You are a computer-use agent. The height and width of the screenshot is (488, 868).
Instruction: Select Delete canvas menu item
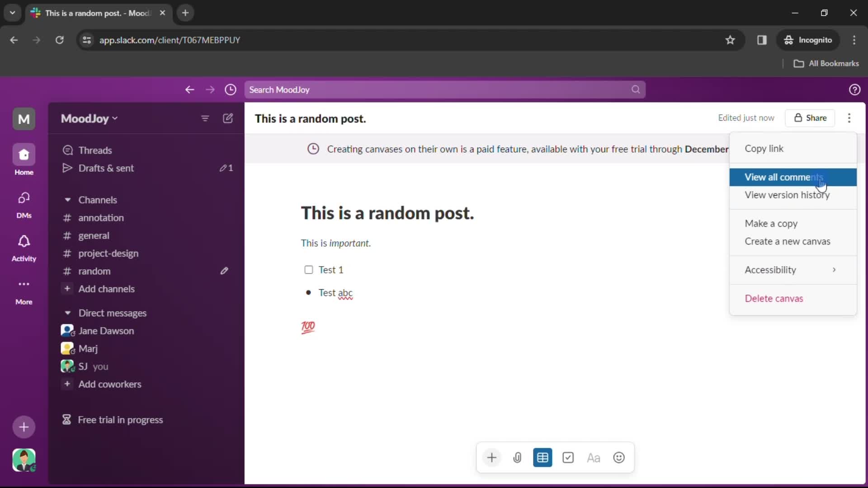[774, 298]
